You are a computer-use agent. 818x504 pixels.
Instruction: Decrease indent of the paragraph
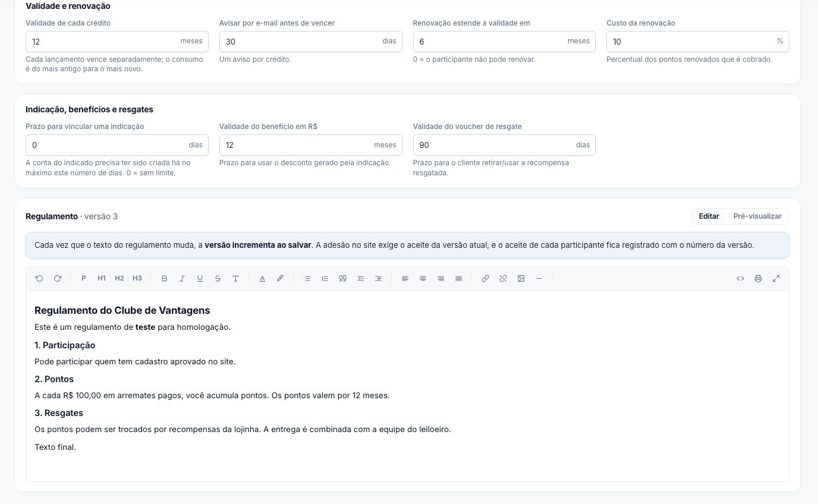pyautogui.click(x=360, y=278)
